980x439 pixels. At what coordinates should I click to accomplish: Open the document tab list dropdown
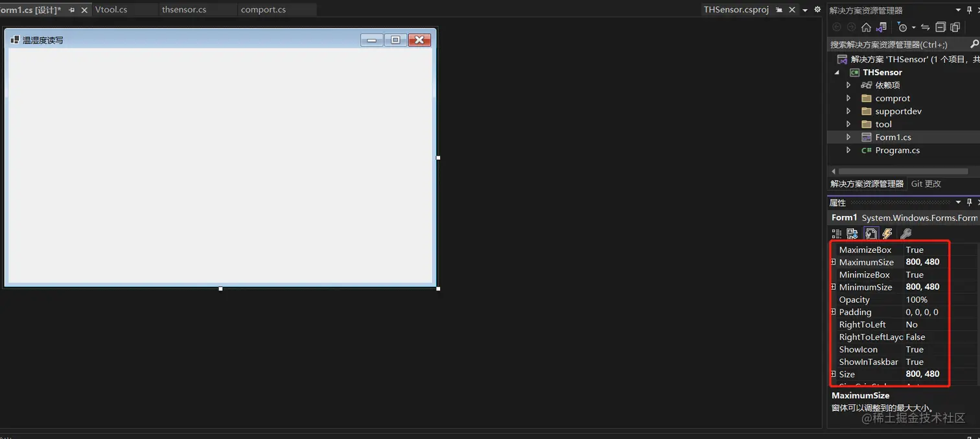(x=805, y=10)
